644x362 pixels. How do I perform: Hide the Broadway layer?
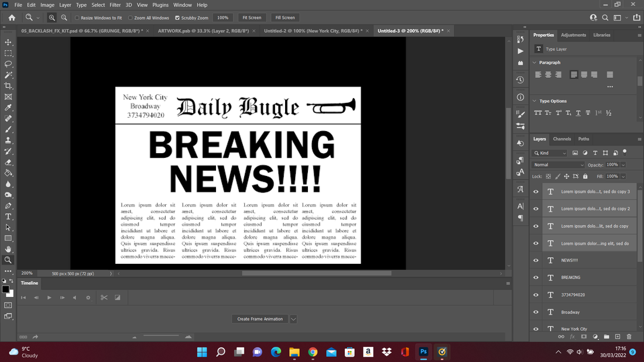click(x=536, y=312)
